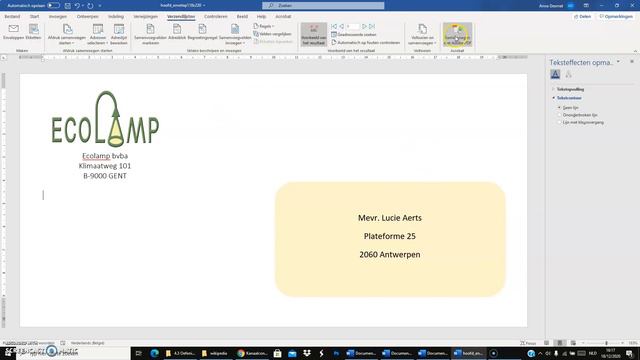Switch to the Acrobat tab

(x=283, y=17)
